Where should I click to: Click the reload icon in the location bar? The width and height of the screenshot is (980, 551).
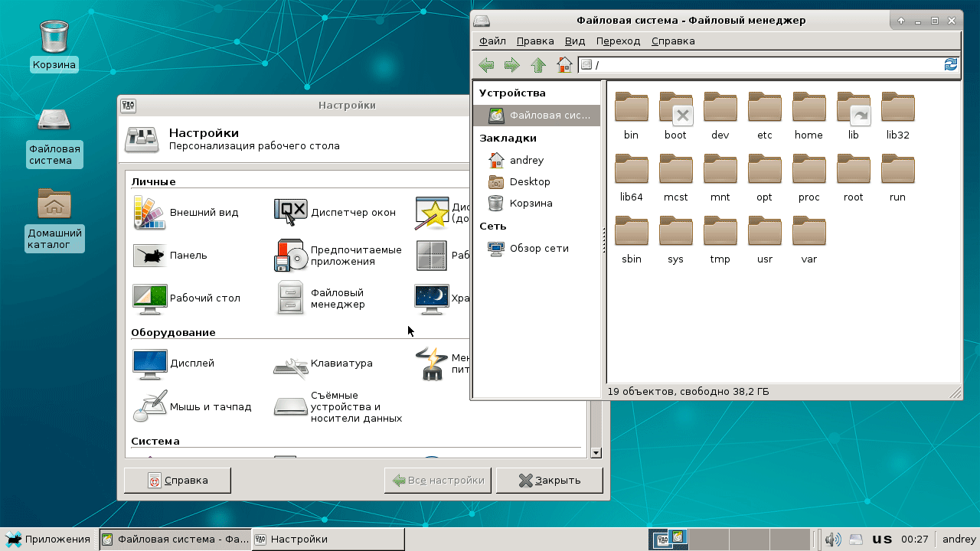pyautogui.click(x=951, y=65)
